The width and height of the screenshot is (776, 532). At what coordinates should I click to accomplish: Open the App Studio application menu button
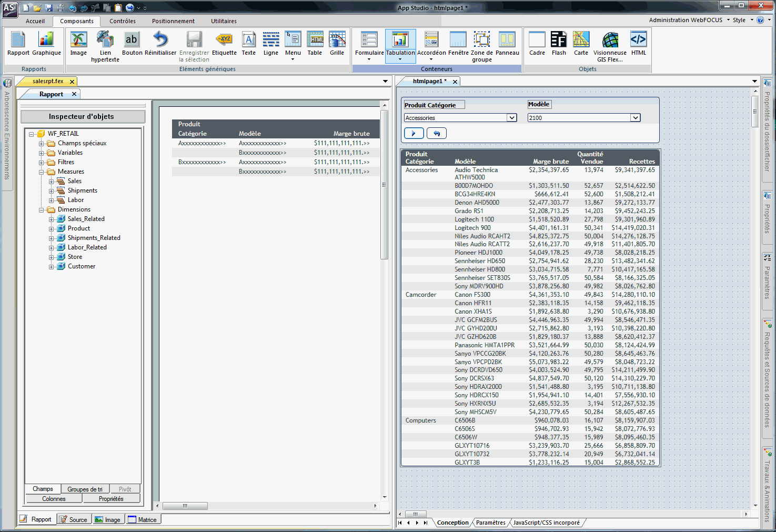(x=9, y=8)
